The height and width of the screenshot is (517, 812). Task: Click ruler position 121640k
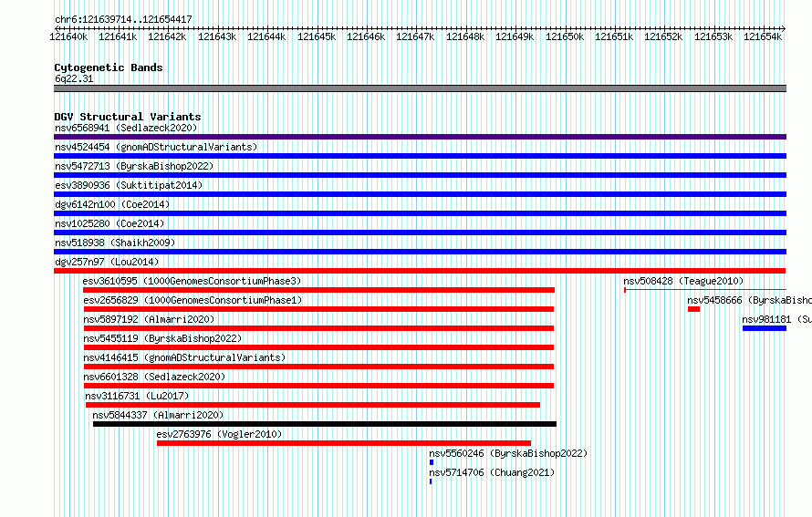click(68, 36)
